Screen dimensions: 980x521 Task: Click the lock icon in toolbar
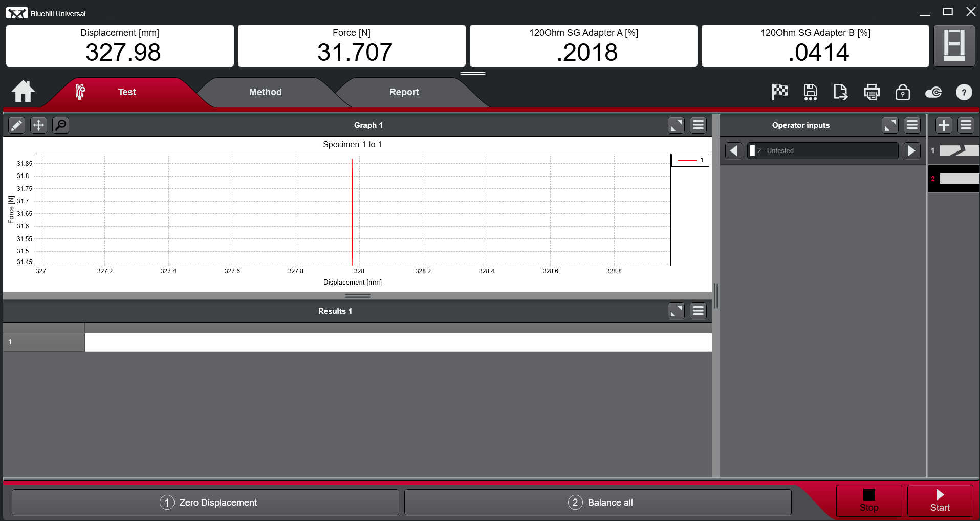(x=902, y=92)
